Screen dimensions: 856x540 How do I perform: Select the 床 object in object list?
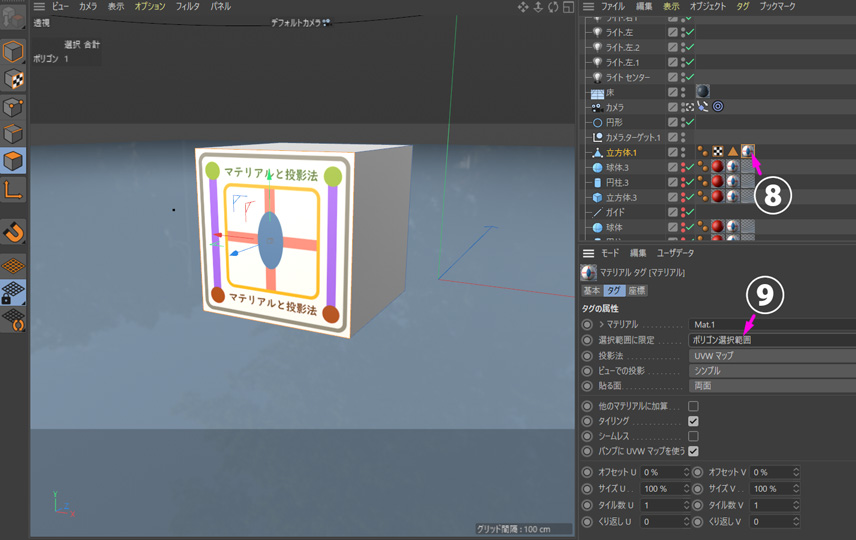coord(610,92)
